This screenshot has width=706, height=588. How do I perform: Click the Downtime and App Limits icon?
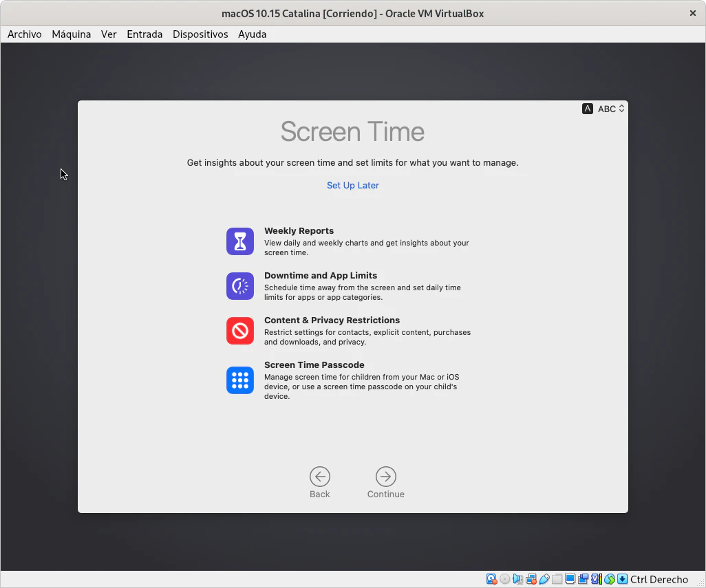(240, 286)
